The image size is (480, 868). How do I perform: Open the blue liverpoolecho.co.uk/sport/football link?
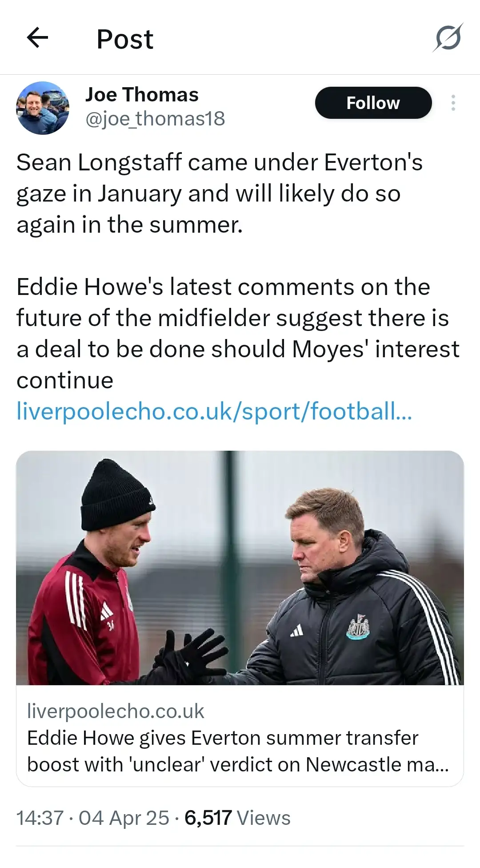pos(214,411)
